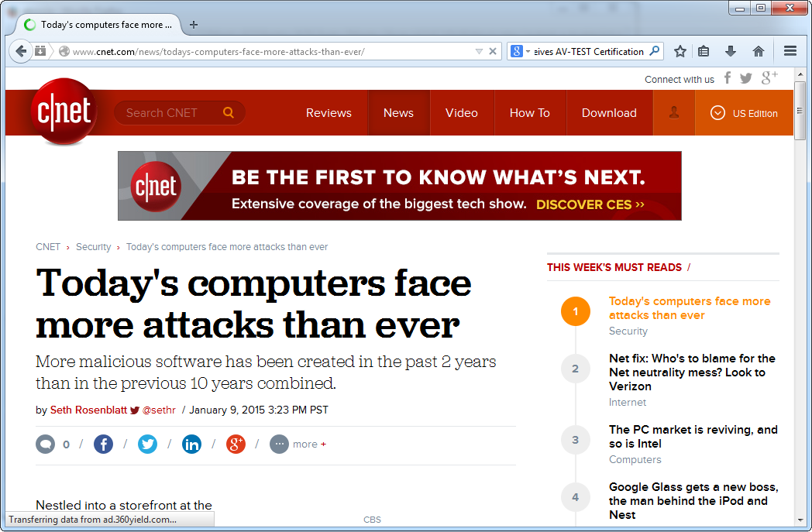
Task: Open the article comments bubble icon
Action: pyautogui.click(x=46, y=444)
